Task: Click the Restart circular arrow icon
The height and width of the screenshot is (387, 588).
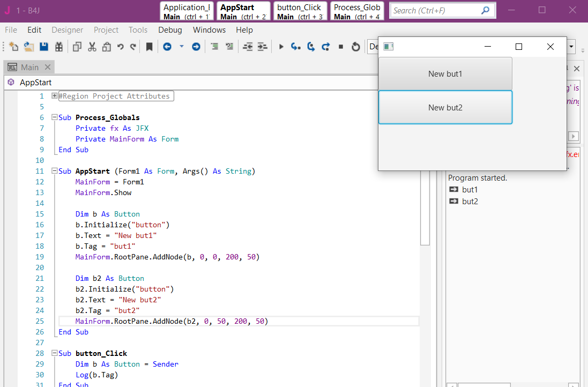Action: [x=355, y=47]
